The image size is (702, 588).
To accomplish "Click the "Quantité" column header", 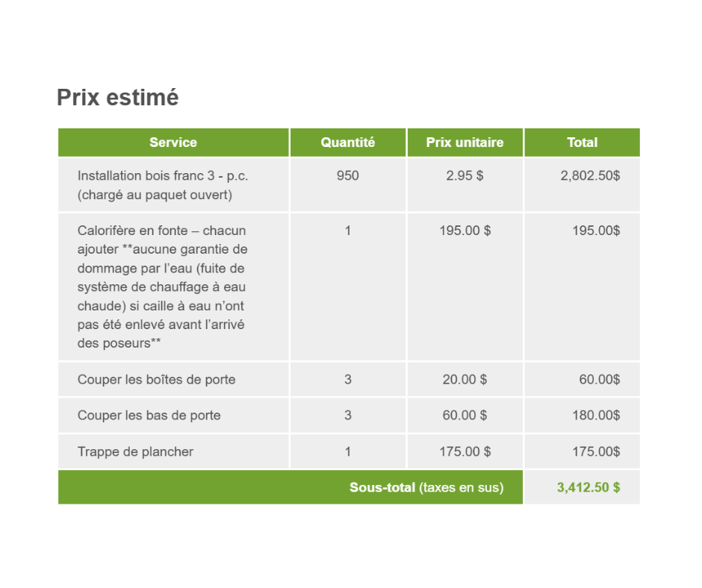I will (348, 143).
